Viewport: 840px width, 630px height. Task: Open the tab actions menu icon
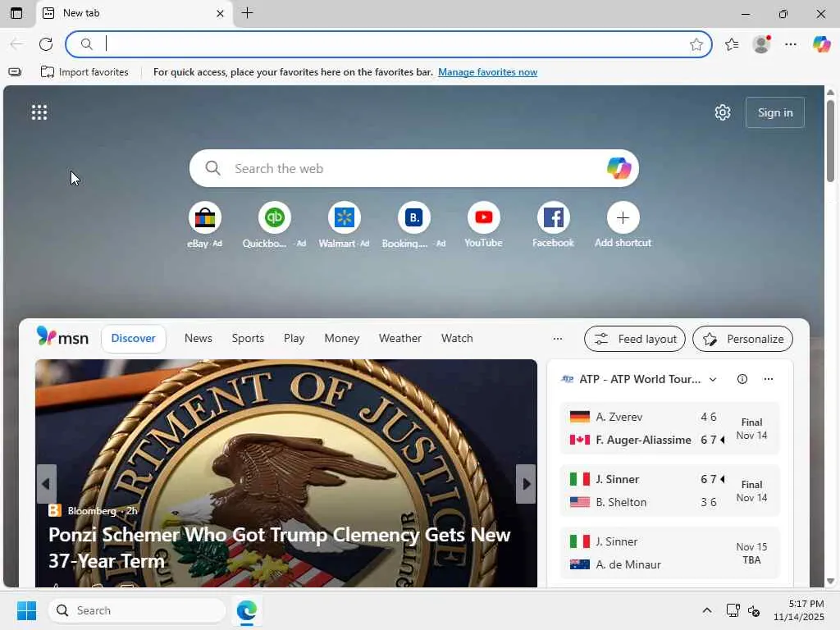16,13
